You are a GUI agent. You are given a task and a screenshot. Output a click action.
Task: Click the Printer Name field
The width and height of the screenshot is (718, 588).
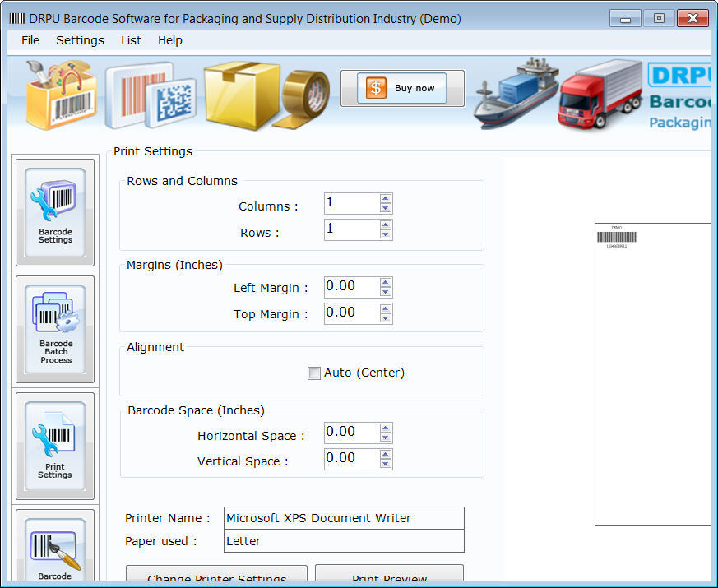(344, 518)
